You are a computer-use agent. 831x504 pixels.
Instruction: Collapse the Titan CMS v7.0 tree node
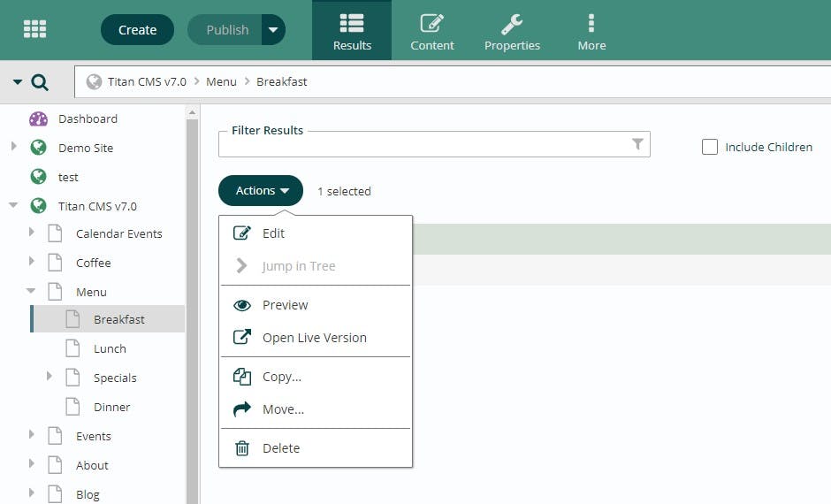tap(13, 204)
